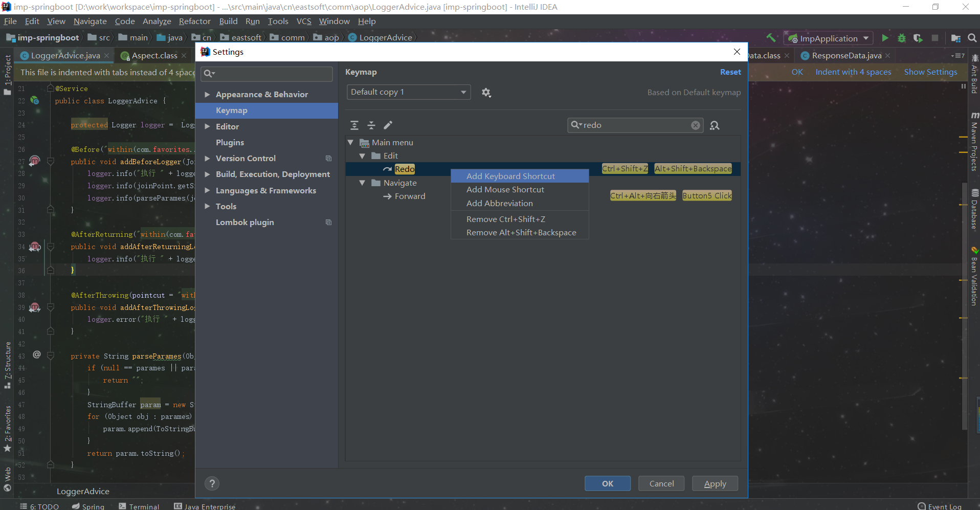Click gutter icon on line 34
Image resolution: width=980 pixels, height=510 pixels.
(35, 247)
